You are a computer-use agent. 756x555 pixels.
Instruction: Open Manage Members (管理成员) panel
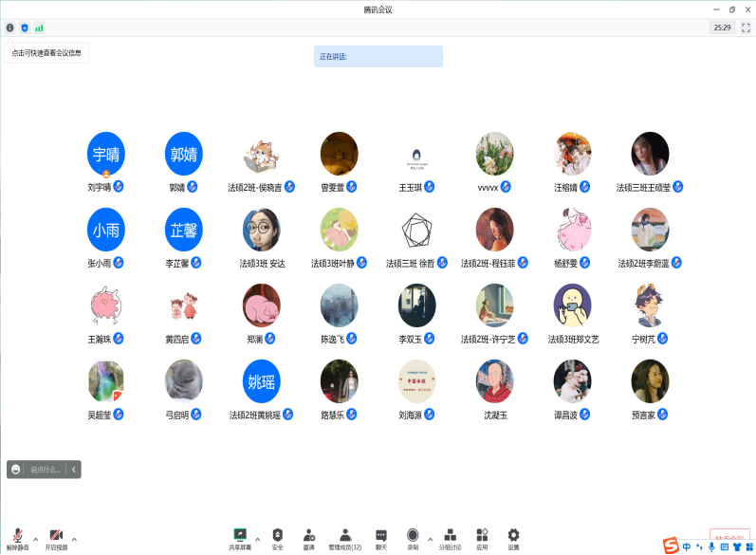click(345, 538)
